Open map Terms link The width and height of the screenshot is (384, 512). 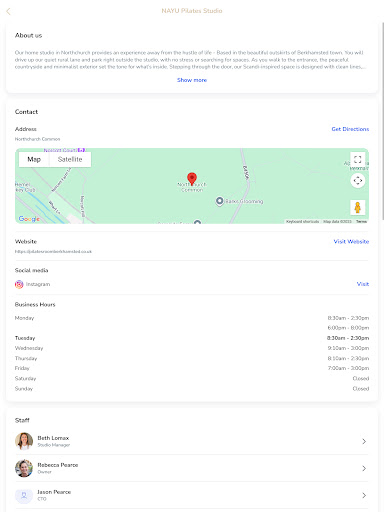pyautogui.click(x=361, y=221)
